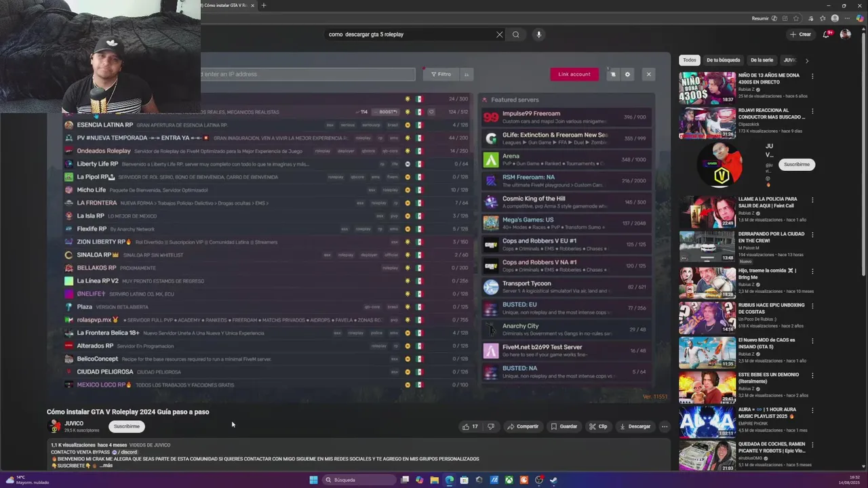Select the ESENCIA LATINA RP server row
The image size is (868, 488).
[x=267, y=125]
